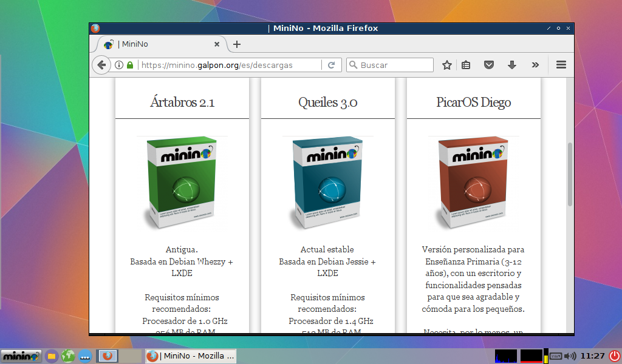Open volume control speaker icon
This screenshot has width=622, height=364.
[x=570, y=356]
